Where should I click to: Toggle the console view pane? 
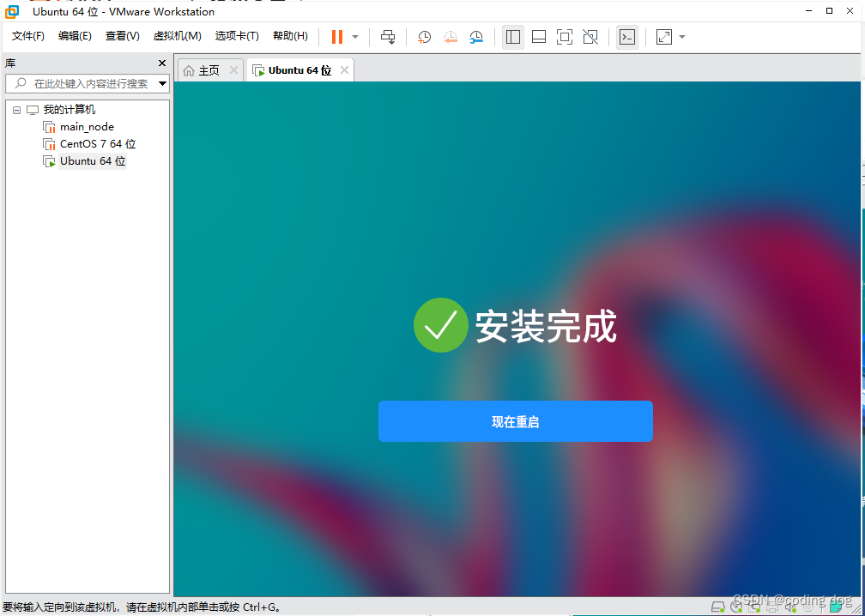pyautogui.click(x=627, y=36)
